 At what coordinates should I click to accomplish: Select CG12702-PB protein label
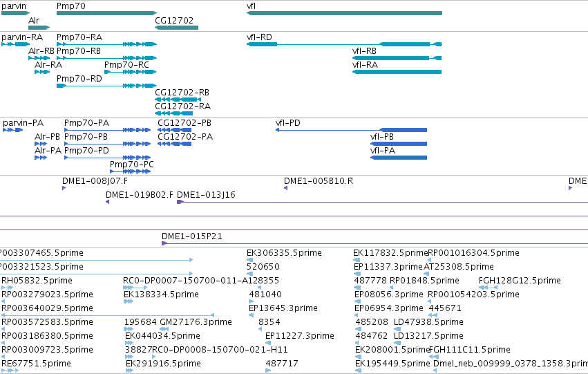pos(184,123)
